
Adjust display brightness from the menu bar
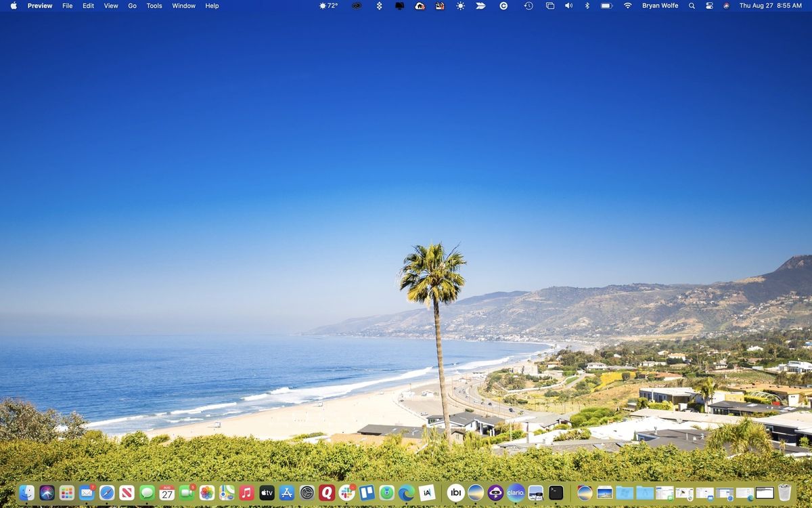(459, 5)
